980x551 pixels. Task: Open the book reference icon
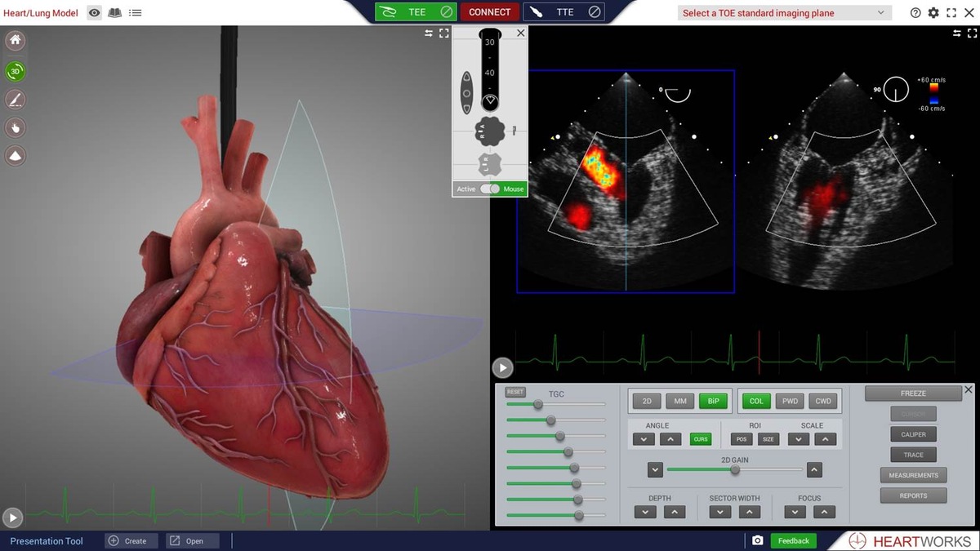(115, 12)
